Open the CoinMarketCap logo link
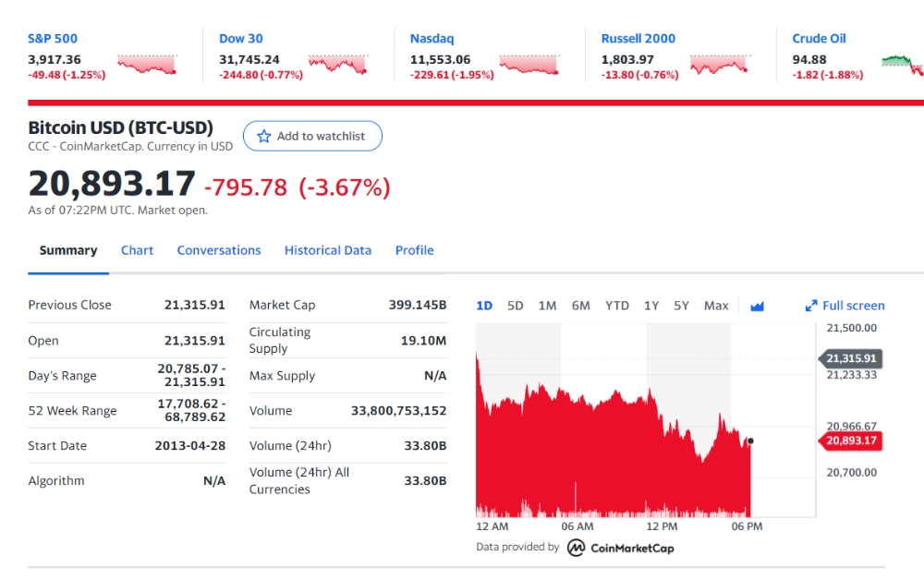Image resolution: width=924 pixels, height=580 pixels. coord(621,548)
